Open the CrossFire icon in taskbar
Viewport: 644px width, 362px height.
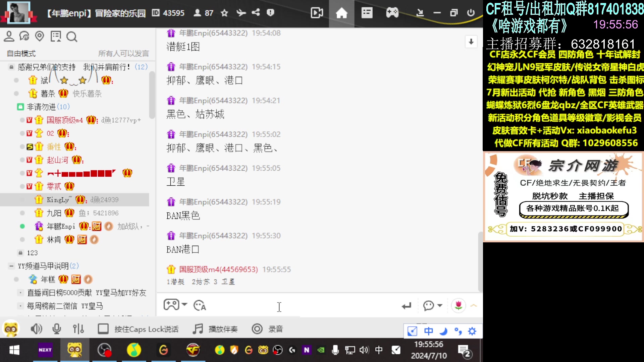[x=193, y=350]
